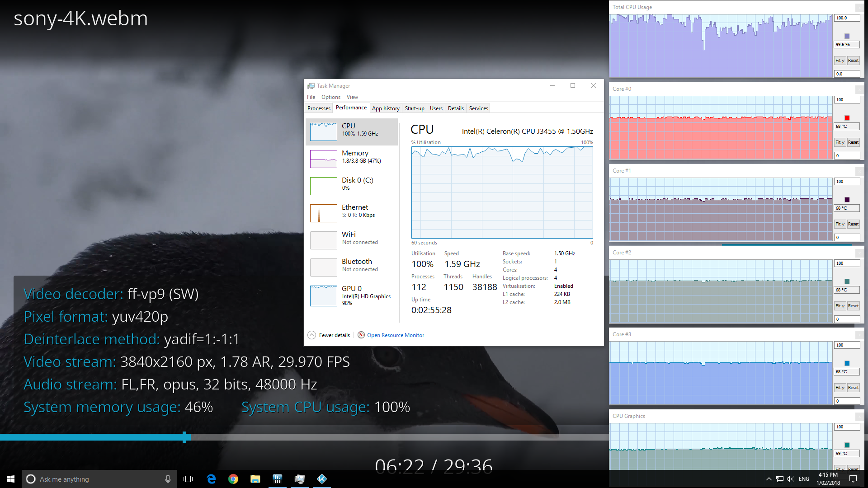
Task: Close the Total CPU Usage graph panel
Action: [859, 8]
